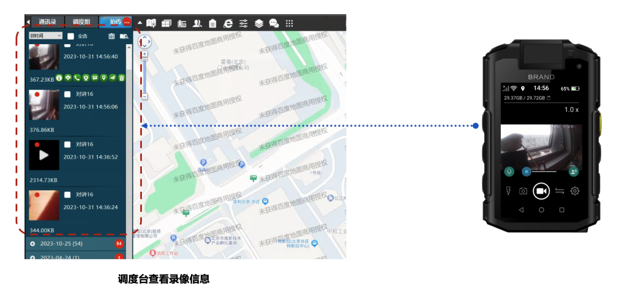Delete selected records with trash icon
644x292 pixels.
(112, 36)
